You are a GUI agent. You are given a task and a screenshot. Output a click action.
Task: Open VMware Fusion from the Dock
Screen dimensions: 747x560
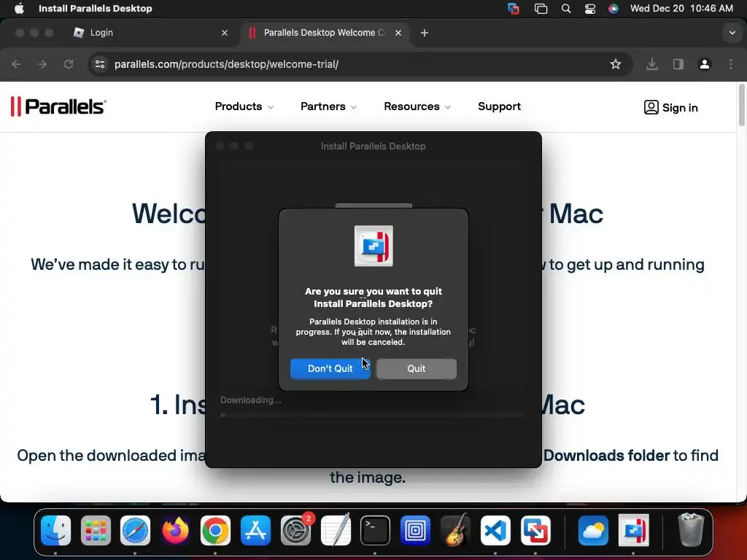coord(535,531)
